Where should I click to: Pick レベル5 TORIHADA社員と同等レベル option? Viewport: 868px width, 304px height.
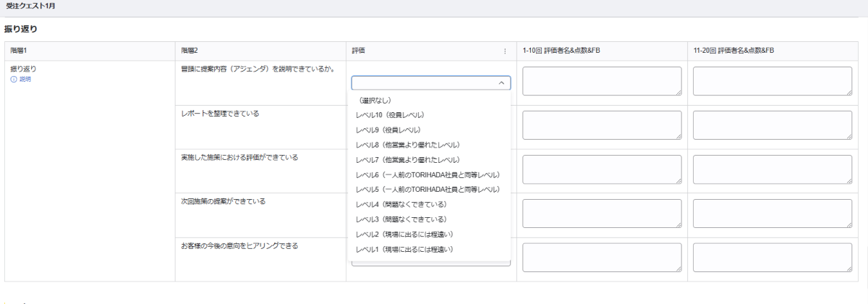(427, 190)
